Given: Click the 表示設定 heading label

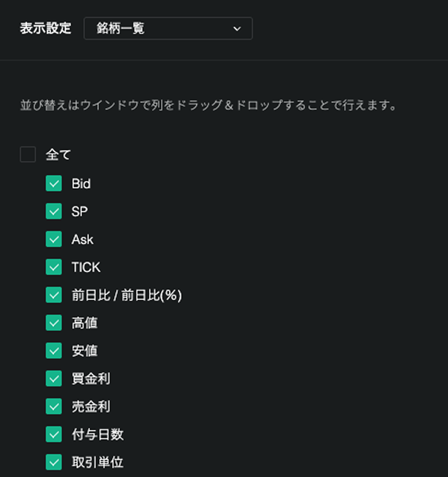Looking at the screenshot, I should 45,29.
